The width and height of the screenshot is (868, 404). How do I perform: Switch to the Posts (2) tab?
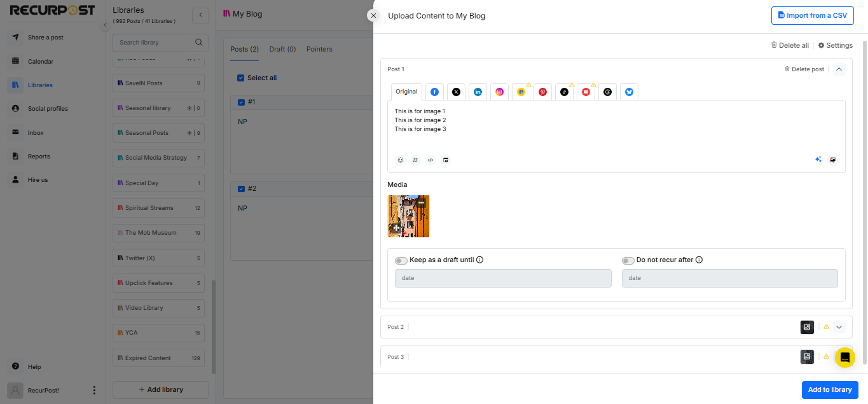[x=244, y=49]
